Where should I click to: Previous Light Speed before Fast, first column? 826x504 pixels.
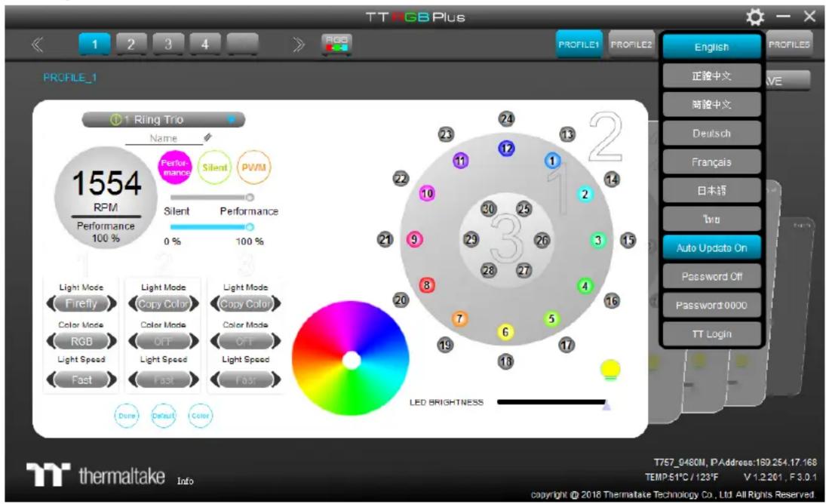point(51,380)
